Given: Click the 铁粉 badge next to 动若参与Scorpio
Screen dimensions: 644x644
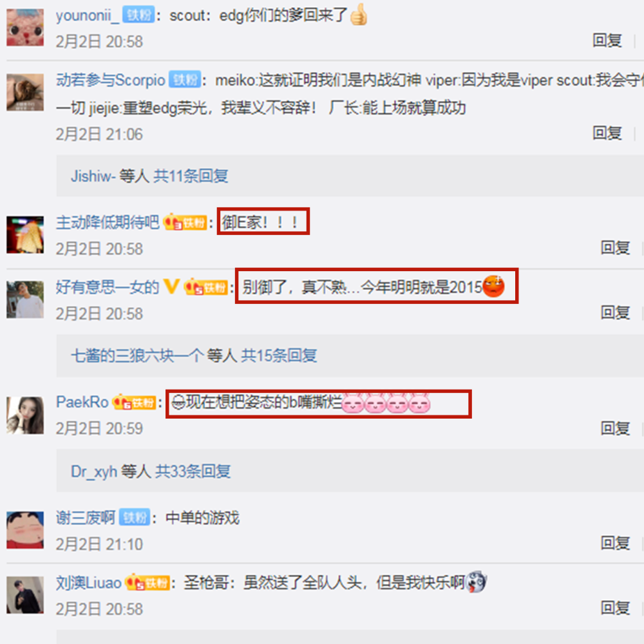Looking at the screenshot, I should (185, 80).
